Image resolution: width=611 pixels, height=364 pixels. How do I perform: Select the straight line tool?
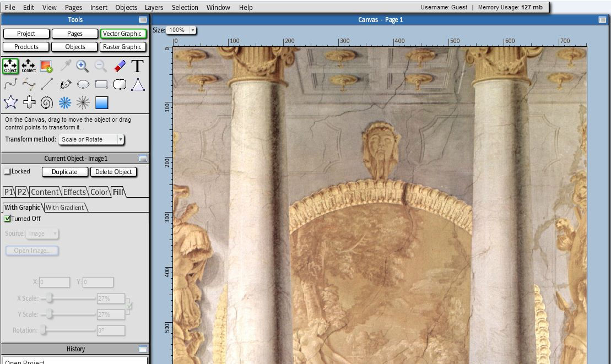47,84
